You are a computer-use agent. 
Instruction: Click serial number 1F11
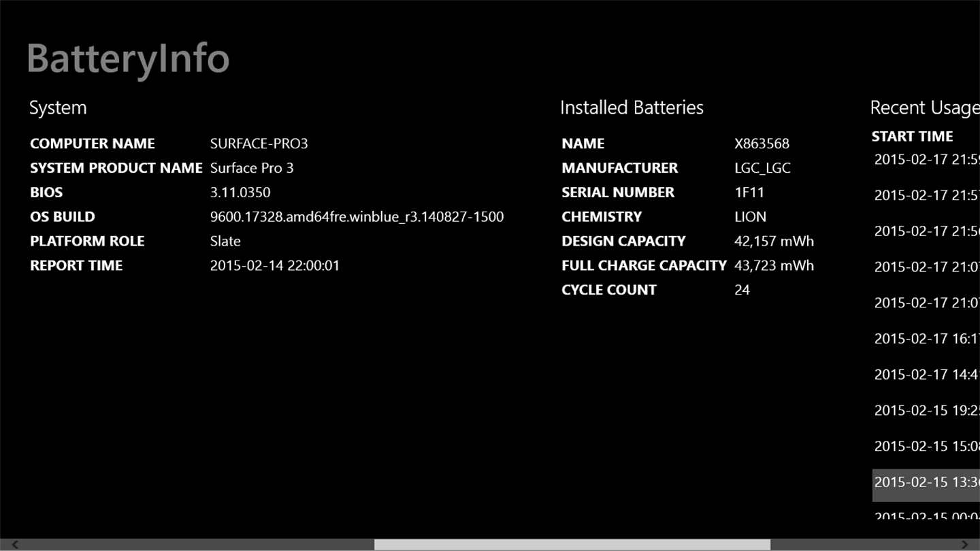tap(749, 193)
